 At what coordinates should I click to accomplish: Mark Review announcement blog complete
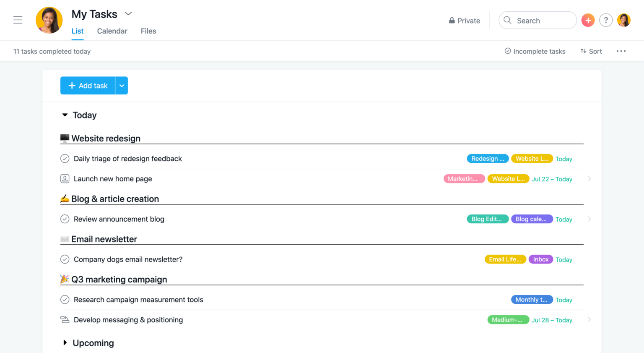(x=65, y=219)
